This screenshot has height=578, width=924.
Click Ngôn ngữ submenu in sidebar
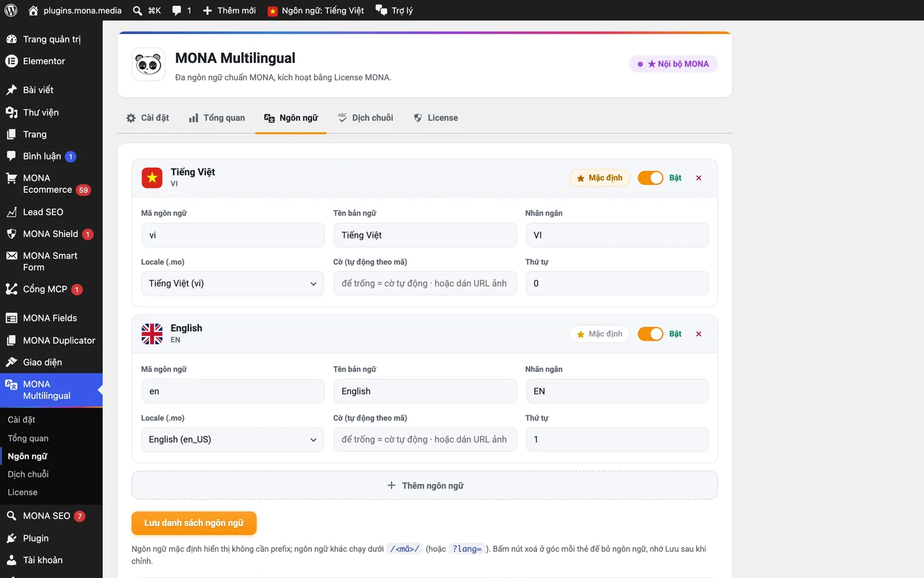tap(28, 456)
